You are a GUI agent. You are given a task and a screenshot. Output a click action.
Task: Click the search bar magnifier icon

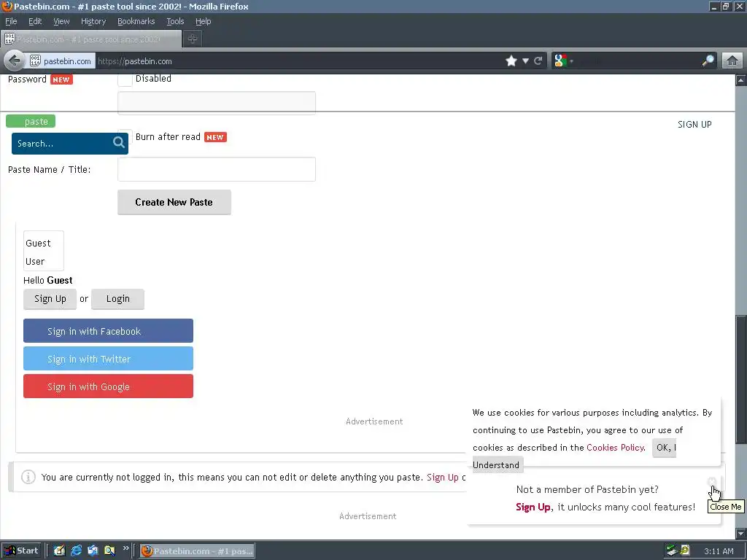click(708, 61)
